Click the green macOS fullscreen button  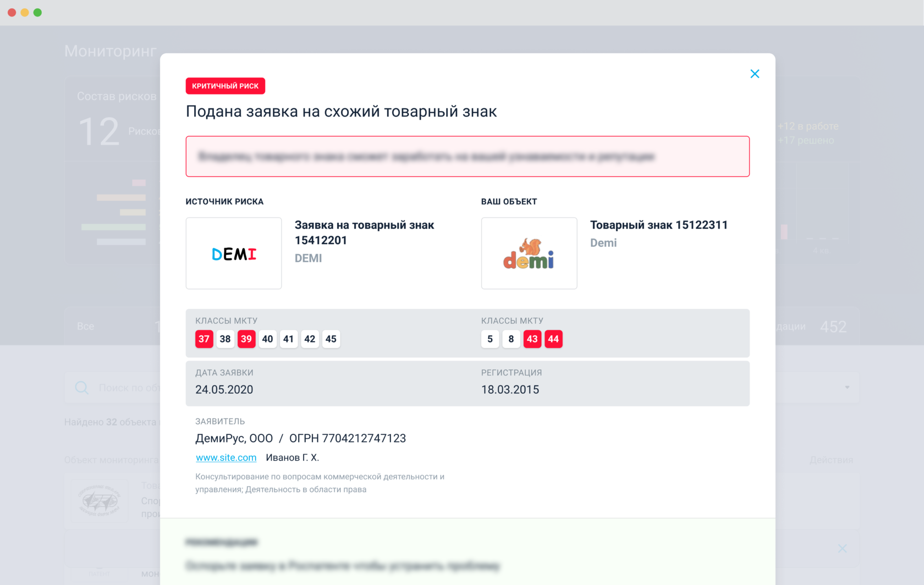coord(37,13)
